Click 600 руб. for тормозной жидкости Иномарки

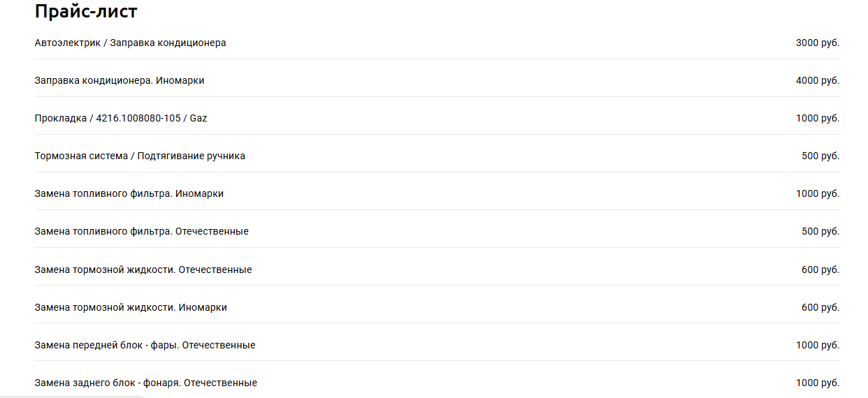point(820,307)
